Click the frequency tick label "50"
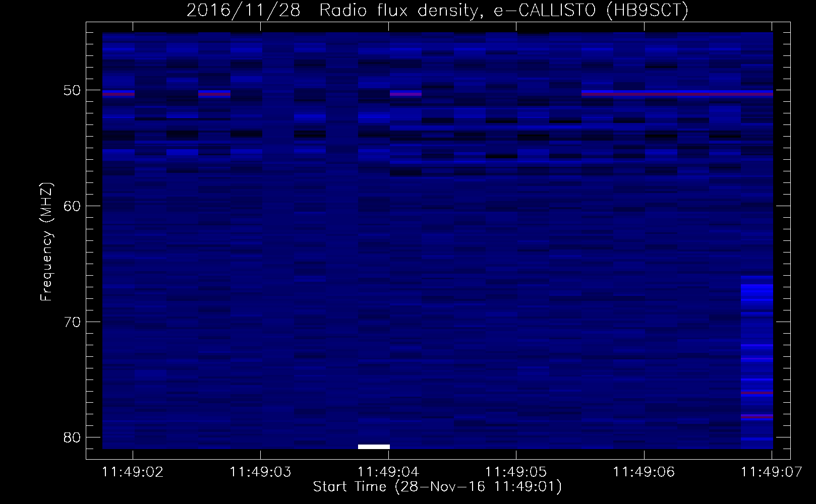This screenshot has height=504, width=816. pyautogui.click(x=72, y=90)
